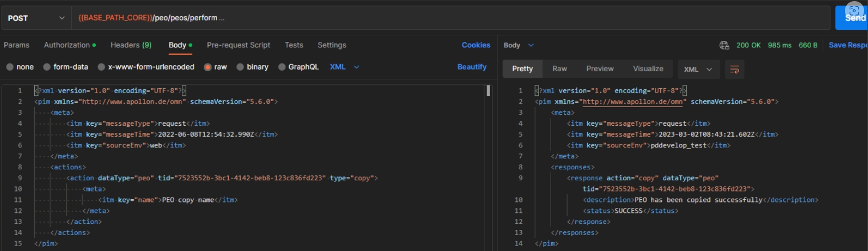Expand the response Body section dropdown
Viewport: 868px width, 251px height.
[519, 45]
